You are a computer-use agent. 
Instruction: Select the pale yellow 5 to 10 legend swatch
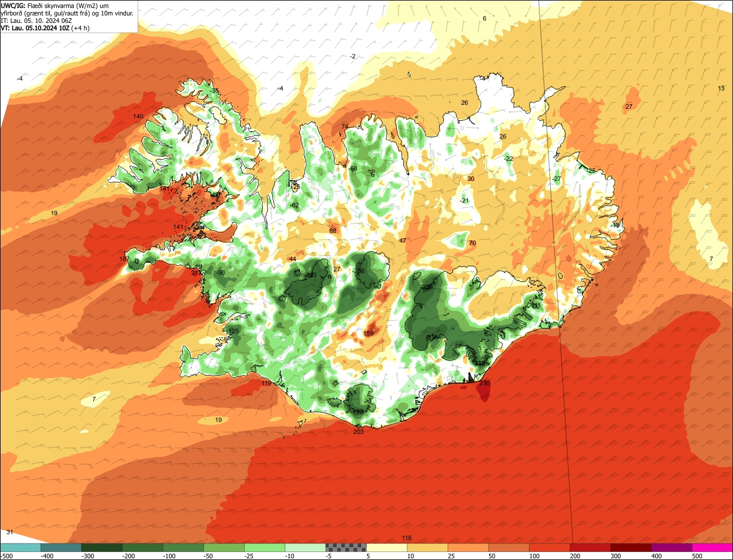[387, 547]
